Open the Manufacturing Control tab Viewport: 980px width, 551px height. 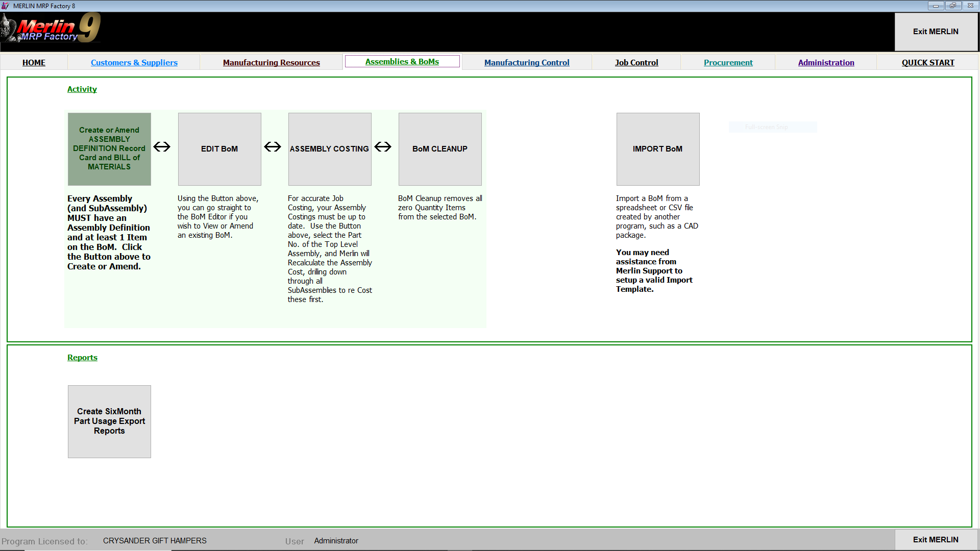point(527,62)
